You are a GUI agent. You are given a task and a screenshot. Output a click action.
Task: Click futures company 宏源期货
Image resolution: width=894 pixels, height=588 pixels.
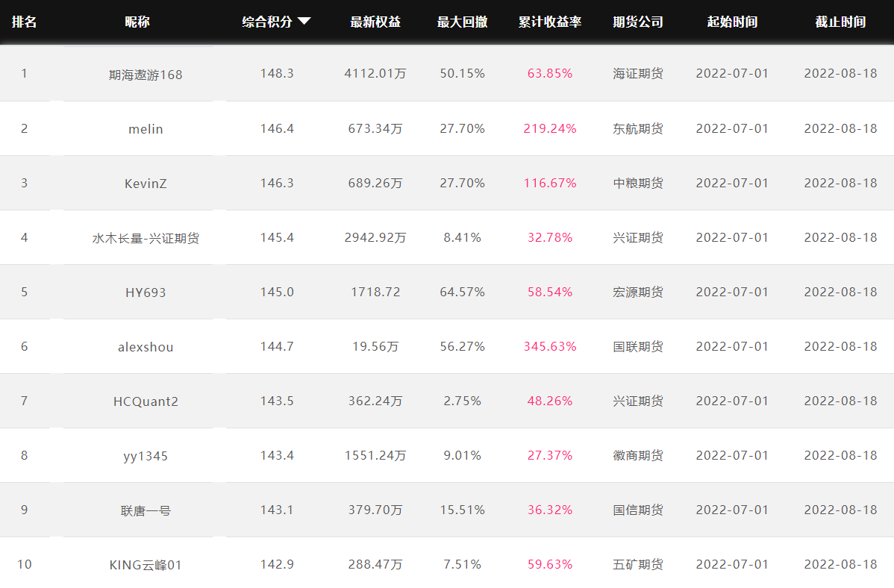pos(638,292)
